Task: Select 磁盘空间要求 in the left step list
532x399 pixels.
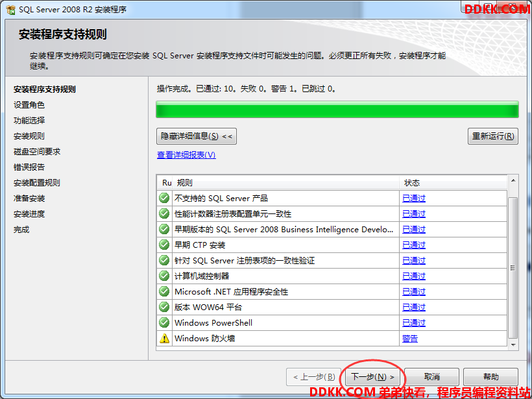Action: click(x=36, y=152)
